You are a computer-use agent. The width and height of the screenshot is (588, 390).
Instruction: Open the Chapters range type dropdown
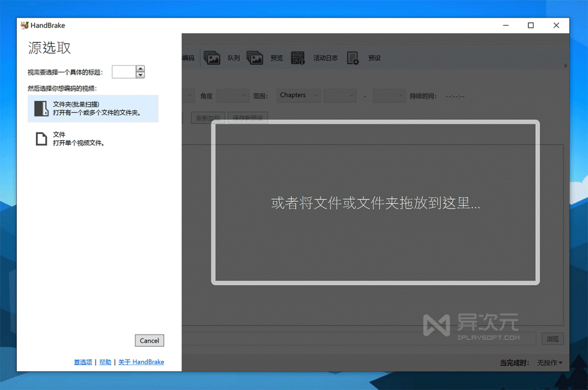[298, 95]
